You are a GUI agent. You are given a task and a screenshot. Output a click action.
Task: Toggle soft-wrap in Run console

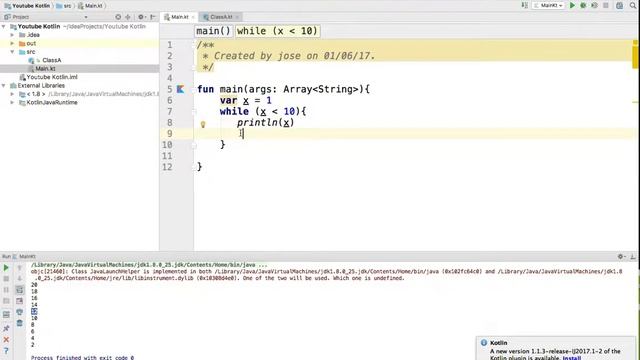click(20, 290)
